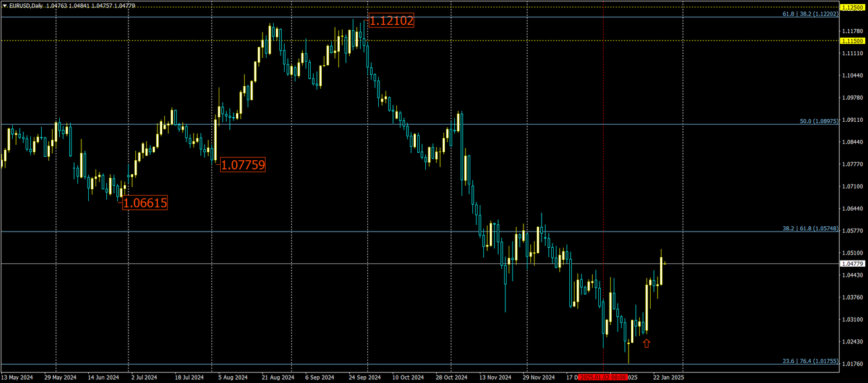Image resolution: width=868 pixels, height=383 pixels.
Task: Click the red 2025.01.02 00:00 date marker
Action: click(604, 377)
